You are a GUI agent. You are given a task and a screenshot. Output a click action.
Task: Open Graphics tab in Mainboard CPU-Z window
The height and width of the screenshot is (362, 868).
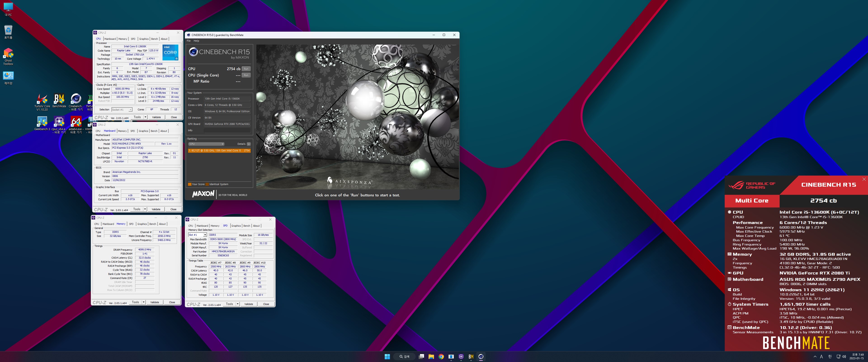pos(144,131)
